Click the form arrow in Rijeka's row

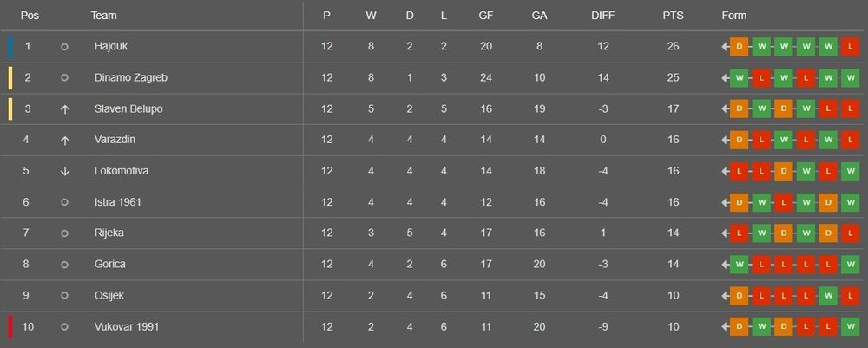coord(724,233)
